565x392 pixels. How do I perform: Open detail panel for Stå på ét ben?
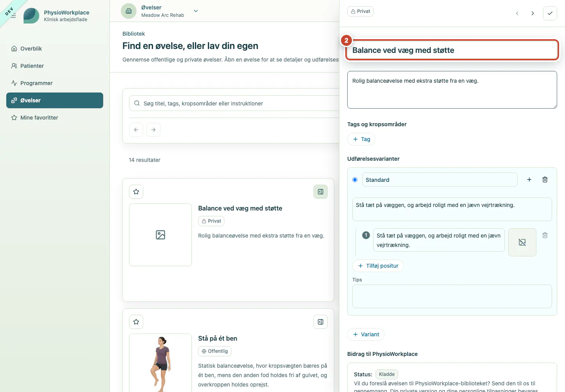click(x=321, y=322)
